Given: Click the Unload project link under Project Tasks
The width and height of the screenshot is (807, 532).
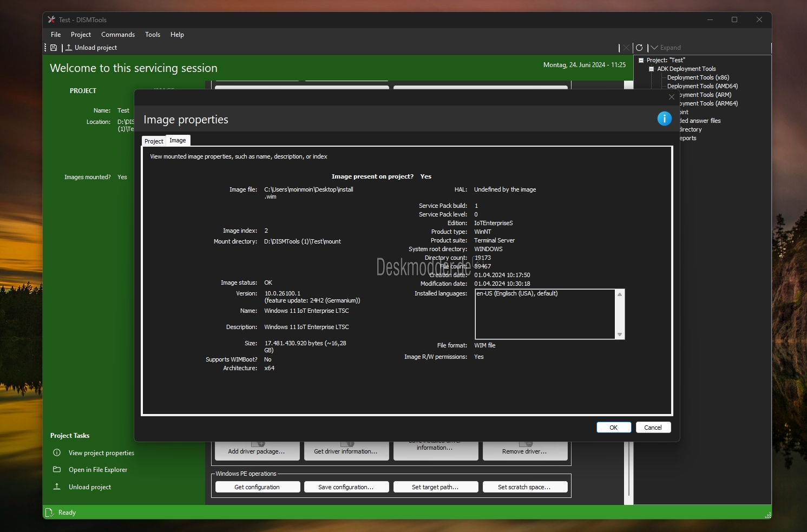Looking at the screenshot, I should point(90,487).
